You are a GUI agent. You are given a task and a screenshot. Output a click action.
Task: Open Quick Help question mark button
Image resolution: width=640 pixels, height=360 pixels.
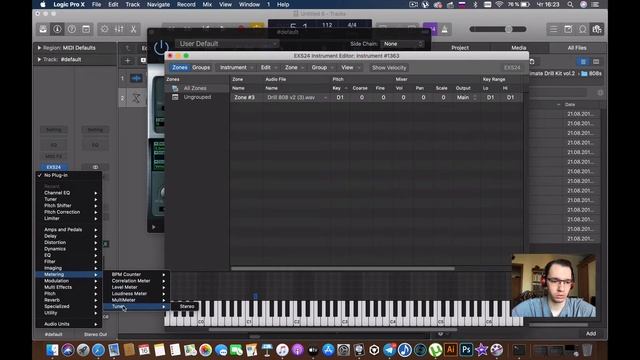(72, 29)
